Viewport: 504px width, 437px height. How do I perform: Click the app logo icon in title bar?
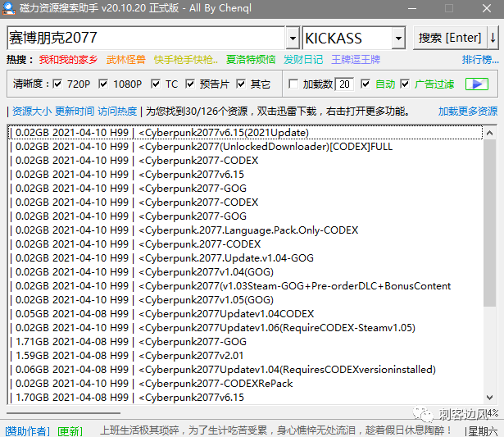9,8
